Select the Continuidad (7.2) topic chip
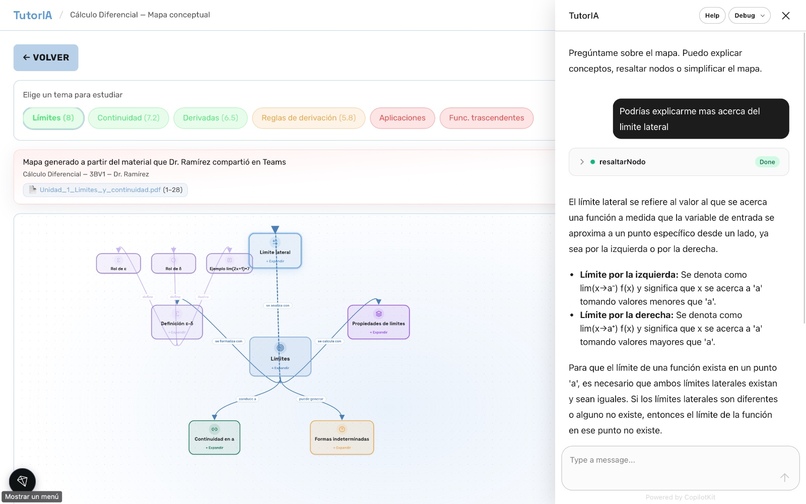Screen dimensions: 806x504 coord(129,118)
